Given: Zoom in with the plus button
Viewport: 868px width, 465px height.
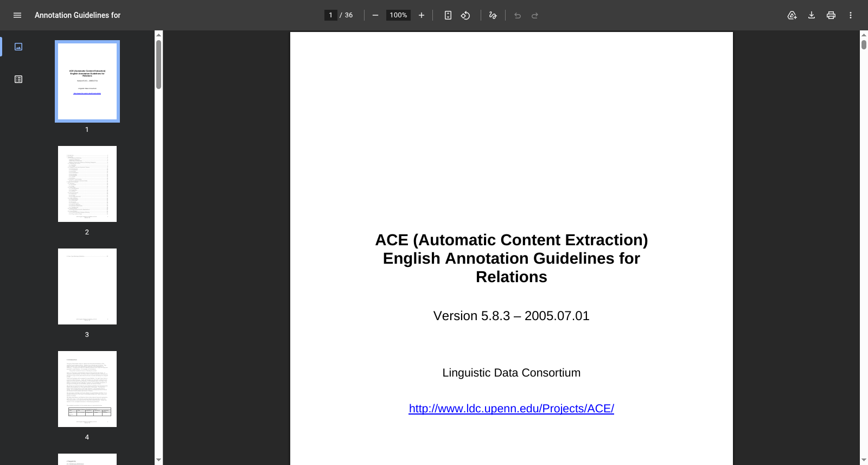Looking at the screenshot, I should coord(422,15).
